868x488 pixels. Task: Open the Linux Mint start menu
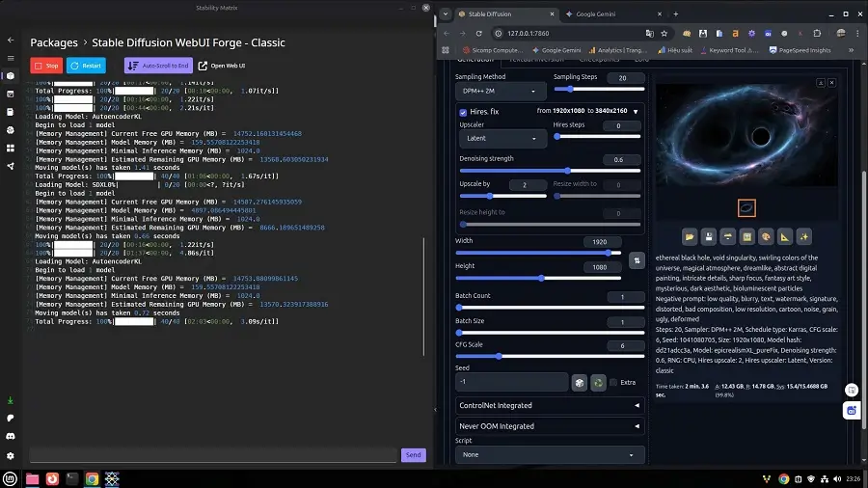10,478
